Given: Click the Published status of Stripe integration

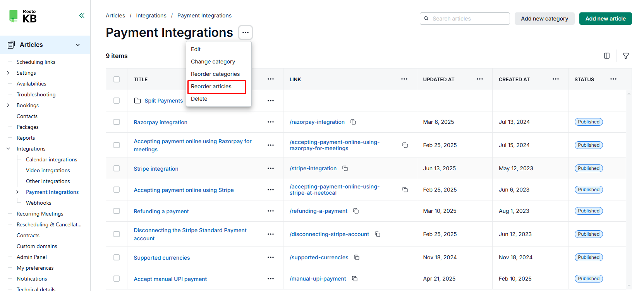Looking at the screenshot, I should tap(589, 168).
